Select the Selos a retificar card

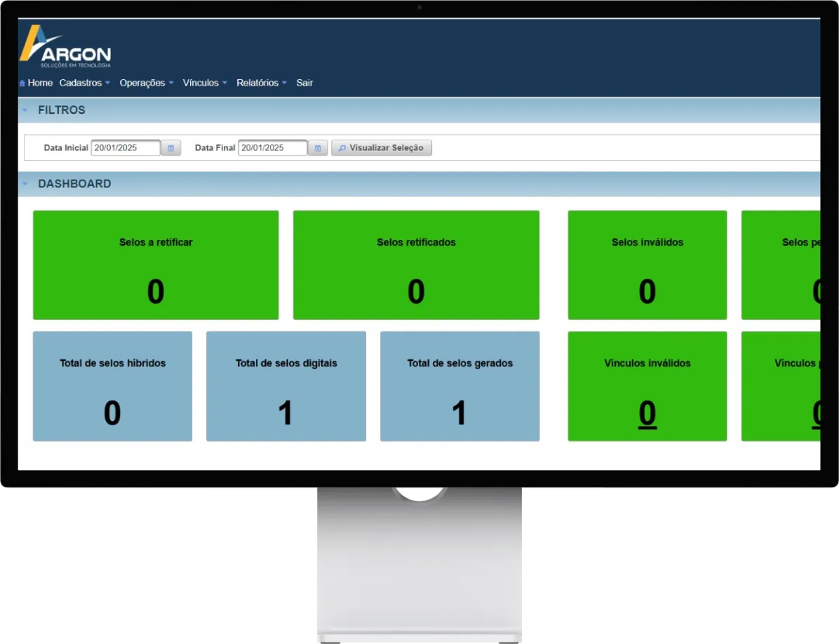(x=156, y=265)
